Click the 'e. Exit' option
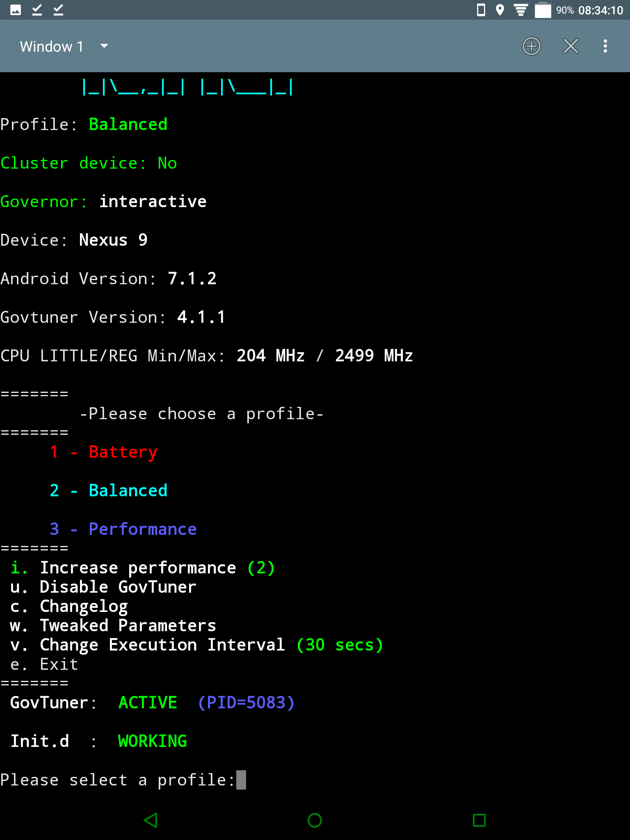 [x=44, y=664]
